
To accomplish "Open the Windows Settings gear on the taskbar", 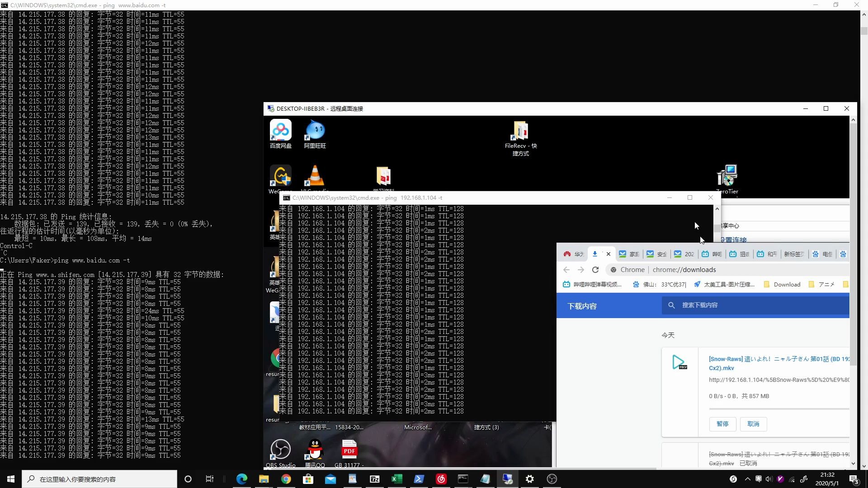I will (529, 479).
